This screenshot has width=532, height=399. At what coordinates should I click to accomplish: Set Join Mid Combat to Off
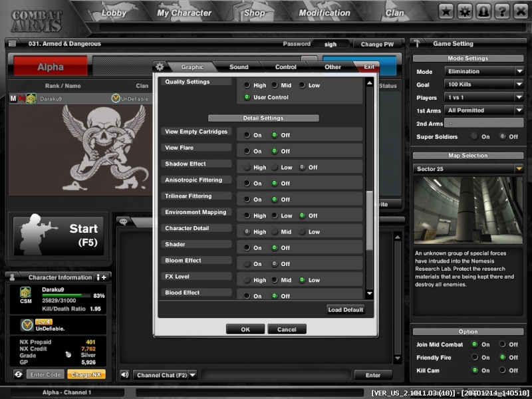pyautogui.click(x=502, y=344)
